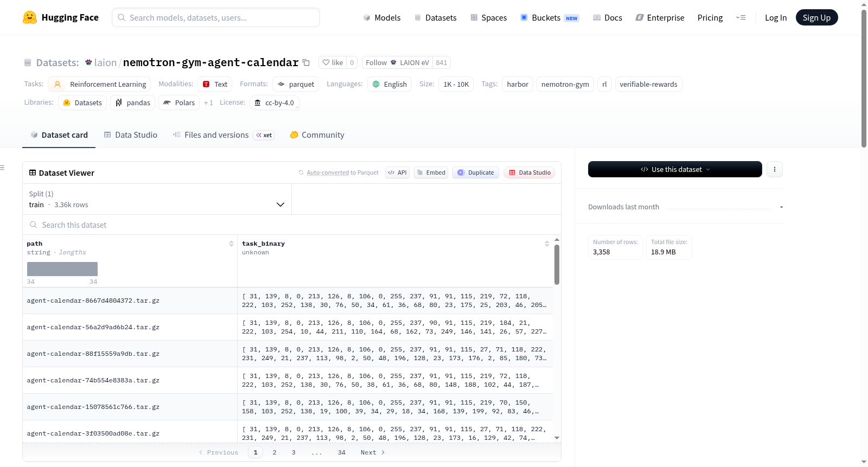Click the Hugging Face logo icon
This screenshot has width=868, height=467.
click(30, 17)
